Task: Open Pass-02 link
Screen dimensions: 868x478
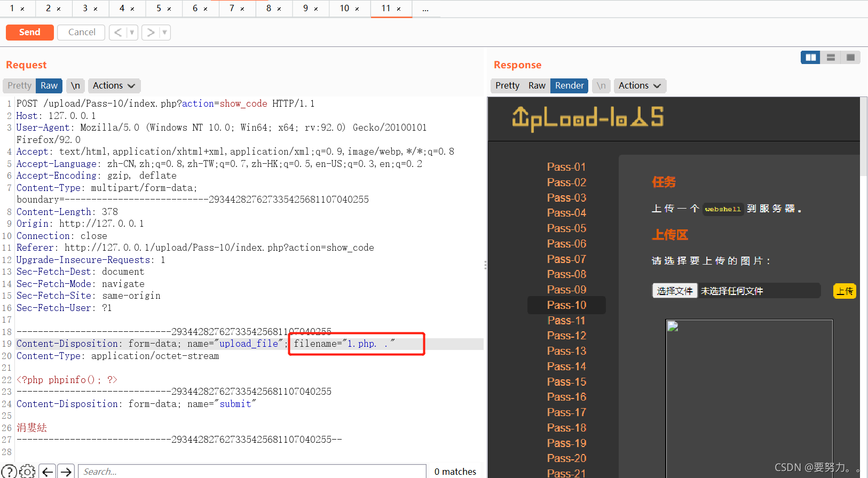Action: pyautogui.click(x=566, y=182)
